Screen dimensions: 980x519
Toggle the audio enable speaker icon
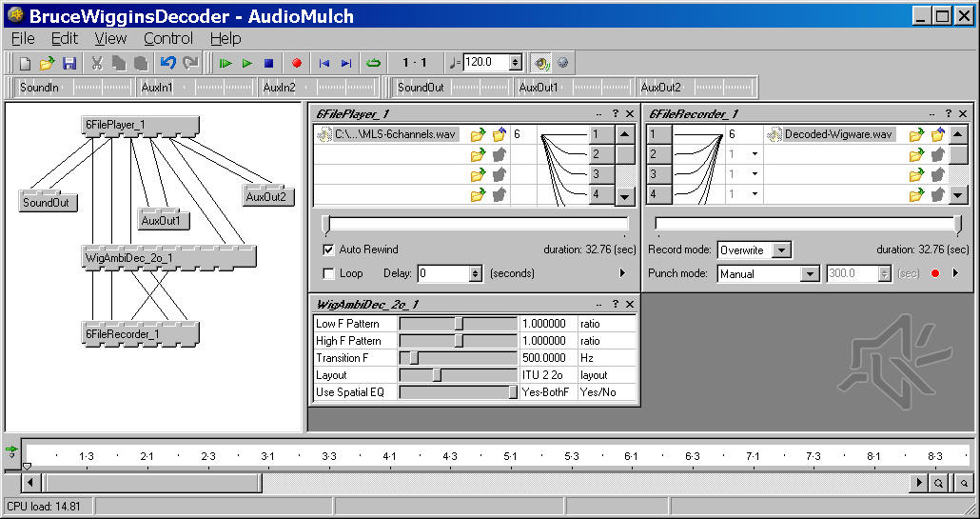pos(541,63)
